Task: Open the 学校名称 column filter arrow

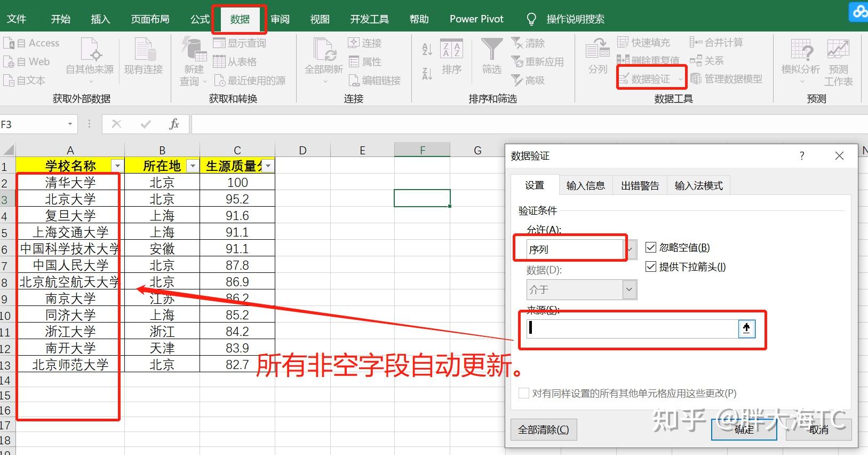Action: 117,166
